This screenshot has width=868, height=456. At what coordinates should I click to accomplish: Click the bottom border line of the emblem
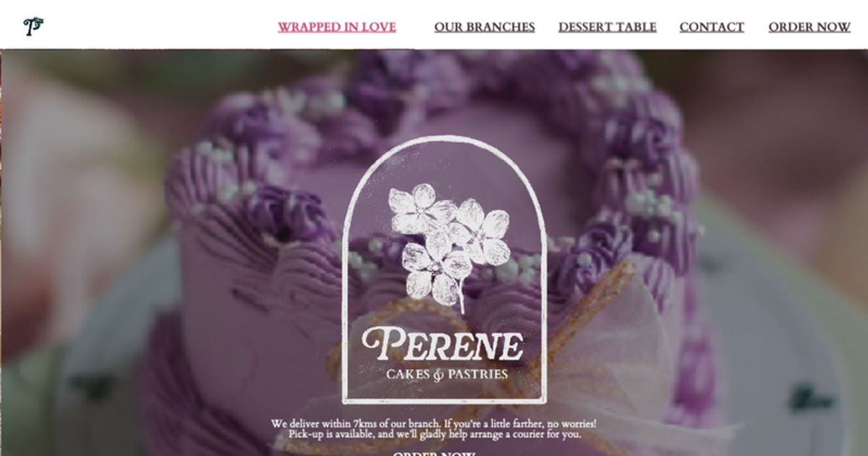pos(444,400)
